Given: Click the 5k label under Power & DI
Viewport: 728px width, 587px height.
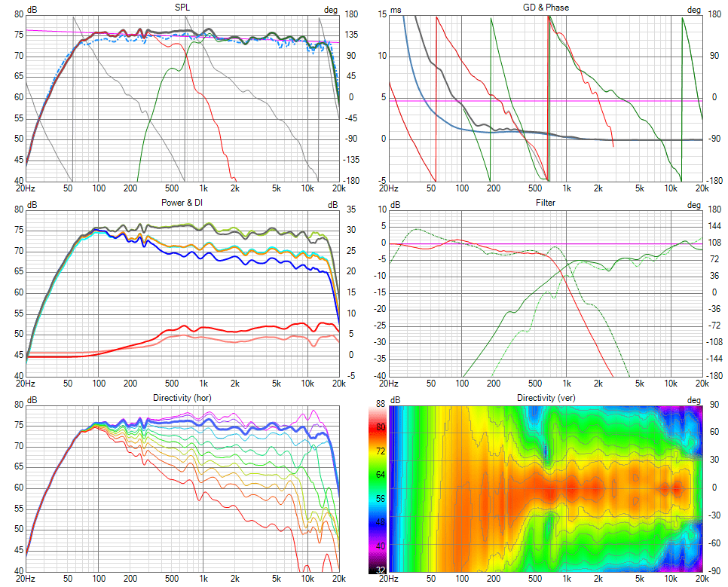Looking at the screenshot, I should point(277,384).
